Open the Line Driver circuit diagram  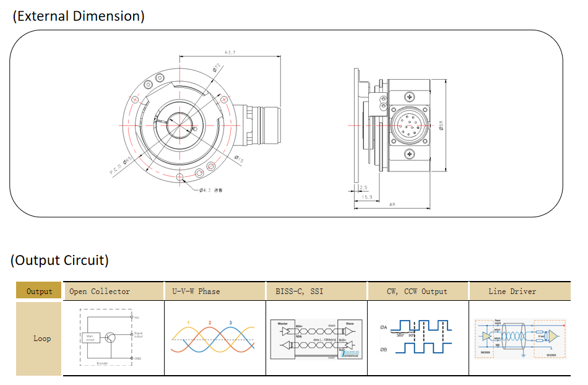click(x=520, y=339)
